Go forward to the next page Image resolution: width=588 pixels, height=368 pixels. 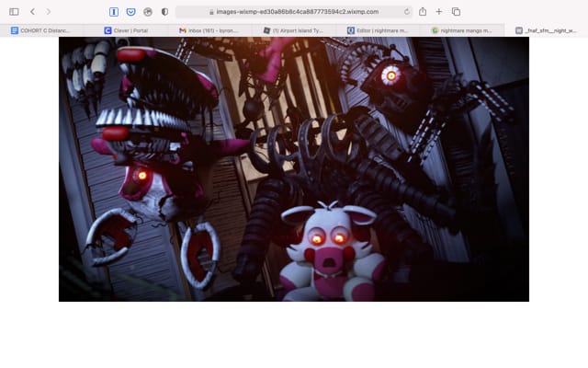click(49, 12)
